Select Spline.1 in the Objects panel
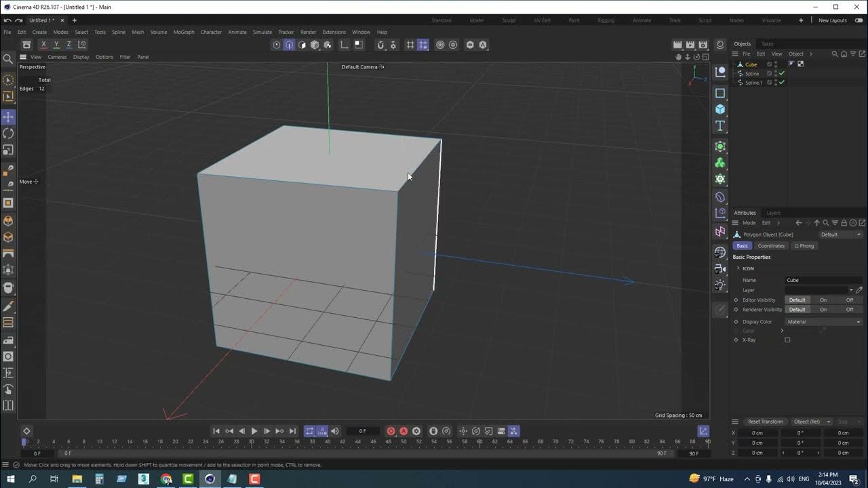The height and width of the screenshot is (488, 868). click(753, 83)
